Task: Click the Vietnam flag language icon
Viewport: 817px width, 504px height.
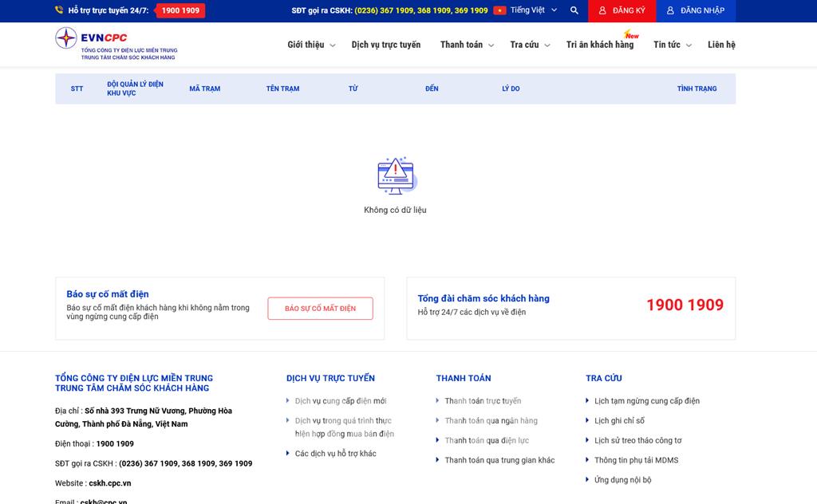Action: click(x=499, y=10)
